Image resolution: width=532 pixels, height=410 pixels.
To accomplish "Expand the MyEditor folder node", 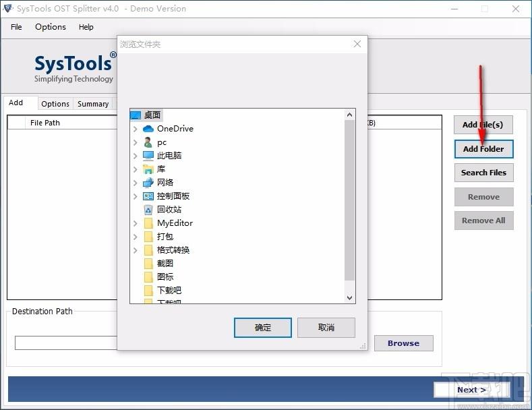I will (x=136, y=223).
